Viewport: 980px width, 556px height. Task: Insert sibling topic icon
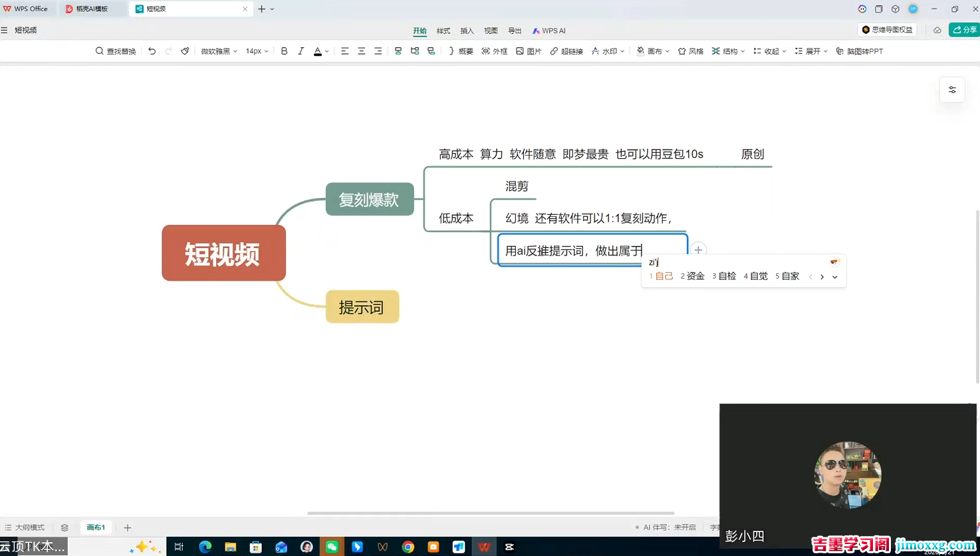pos(398,51)
